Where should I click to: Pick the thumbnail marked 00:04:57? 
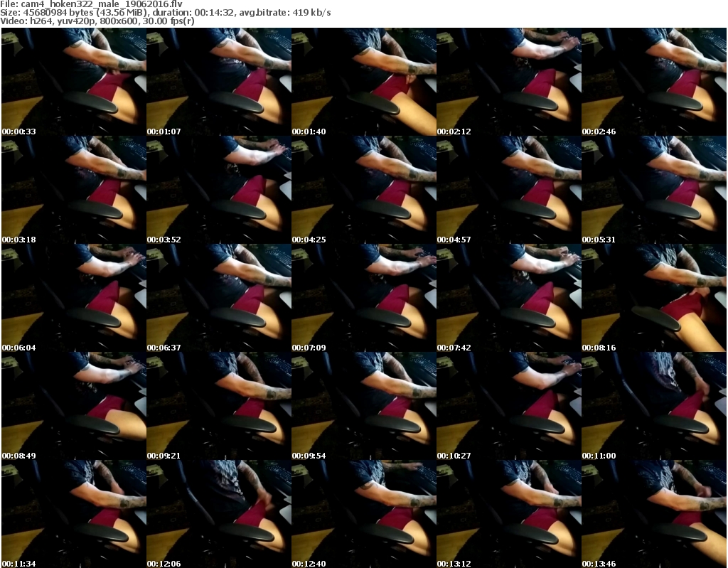click(x=509, y=190)
